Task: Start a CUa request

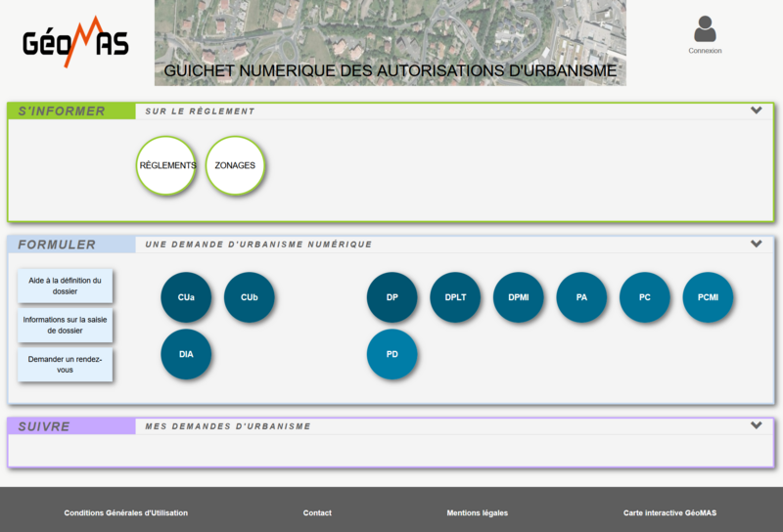Action: pyautogui.click(x=186, y=297)
